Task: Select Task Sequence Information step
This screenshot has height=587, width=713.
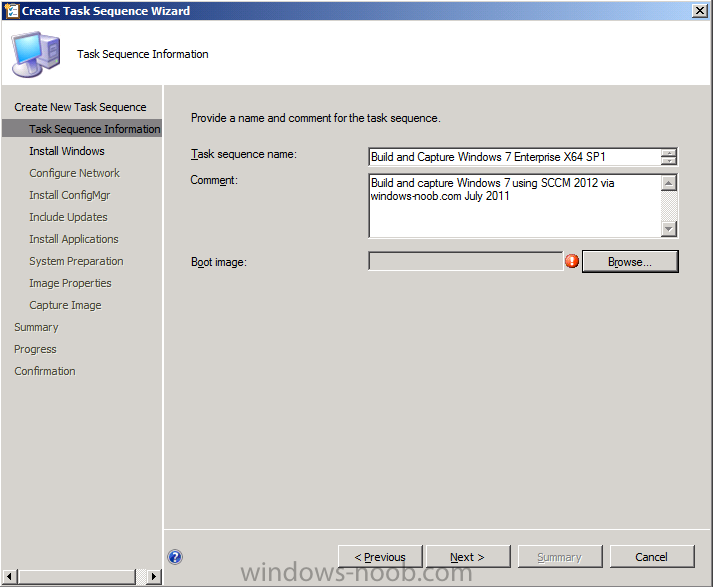Action: (x=82, y=129)
